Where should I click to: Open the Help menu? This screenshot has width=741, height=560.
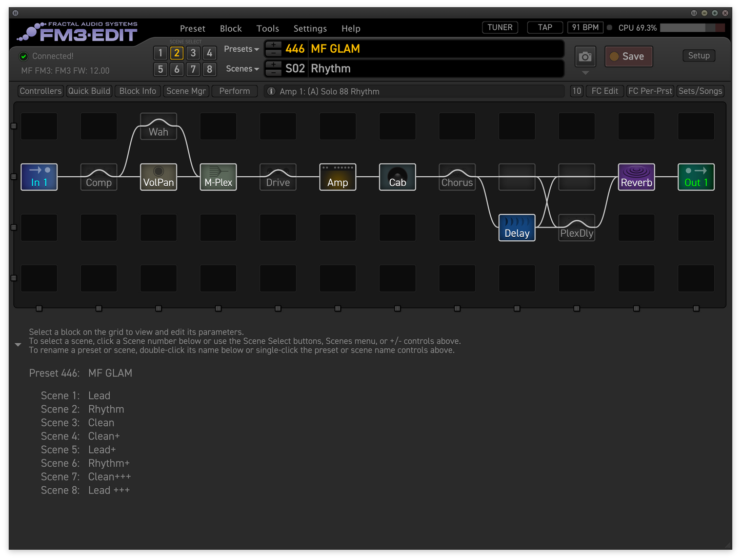(x=351, y=29)
